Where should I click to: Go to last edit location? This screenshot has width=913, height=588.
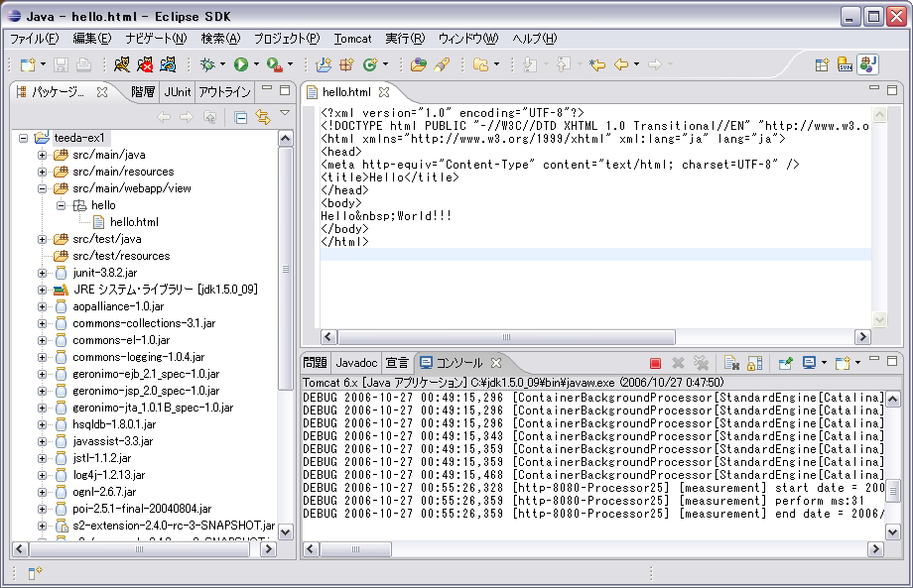coord(596,65)
